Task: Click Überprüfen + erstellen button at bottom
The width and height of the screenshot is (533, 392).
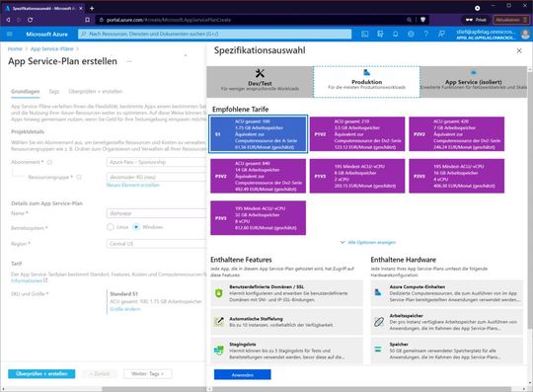Action: pyautogui.click(x=41, y=374)
